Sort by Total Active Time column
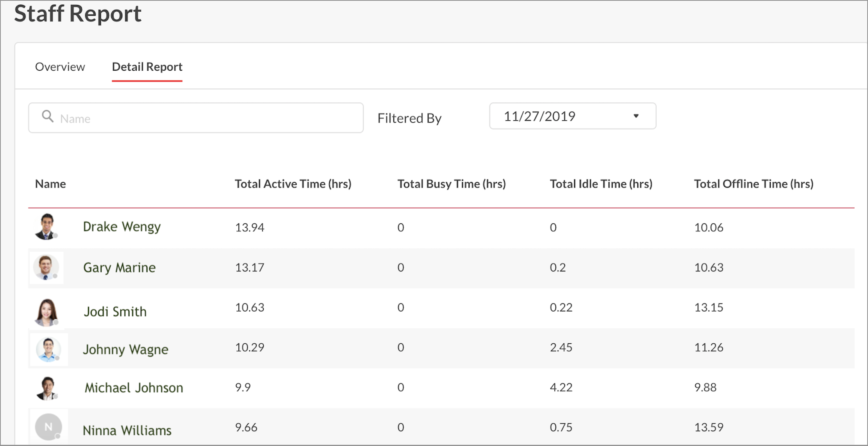 point(293,184)
